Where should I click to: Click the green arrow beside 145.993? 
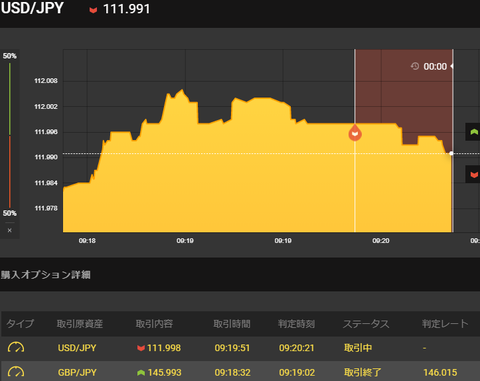click(141, 372)
